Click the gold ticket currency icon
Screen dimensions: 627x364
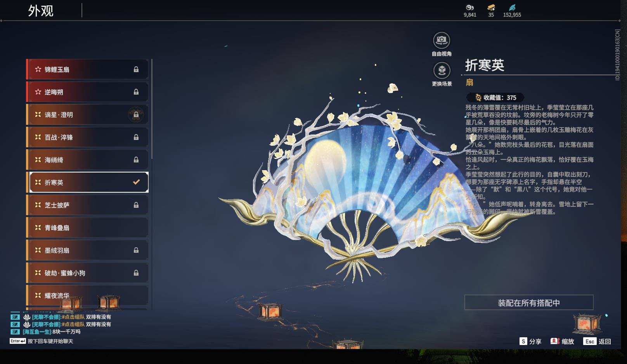point(491,7)
